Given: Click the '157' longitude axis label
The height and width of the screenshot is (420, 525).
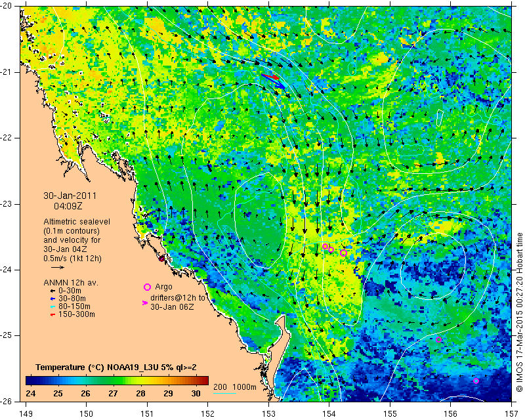Looking at the screenshot, I should 511,414.
